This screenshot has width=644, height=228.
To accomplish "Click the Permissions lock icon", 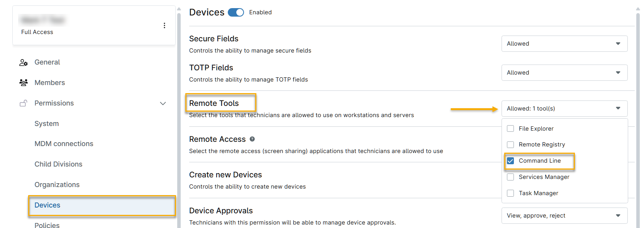I will [24, 103].
